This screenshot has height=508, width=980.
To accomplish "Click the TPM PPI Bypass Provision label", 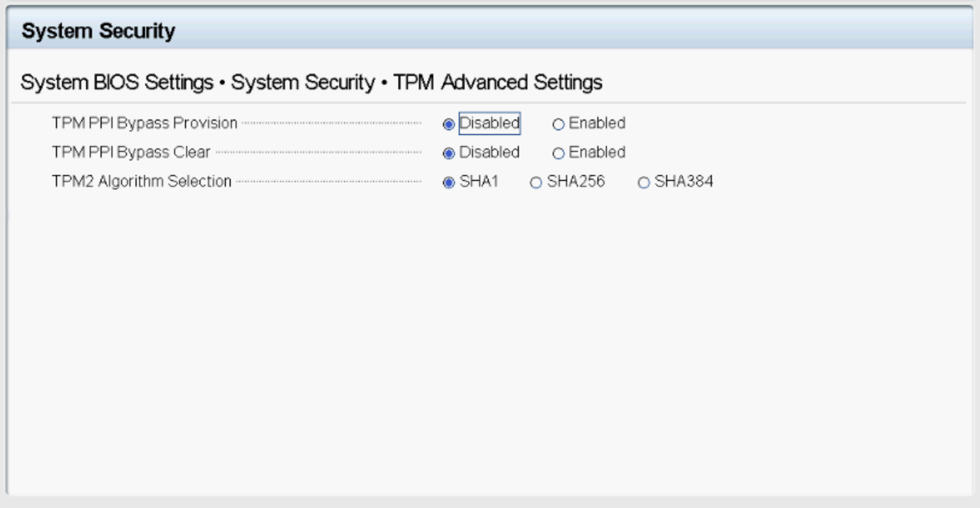I will click(145, 124).
